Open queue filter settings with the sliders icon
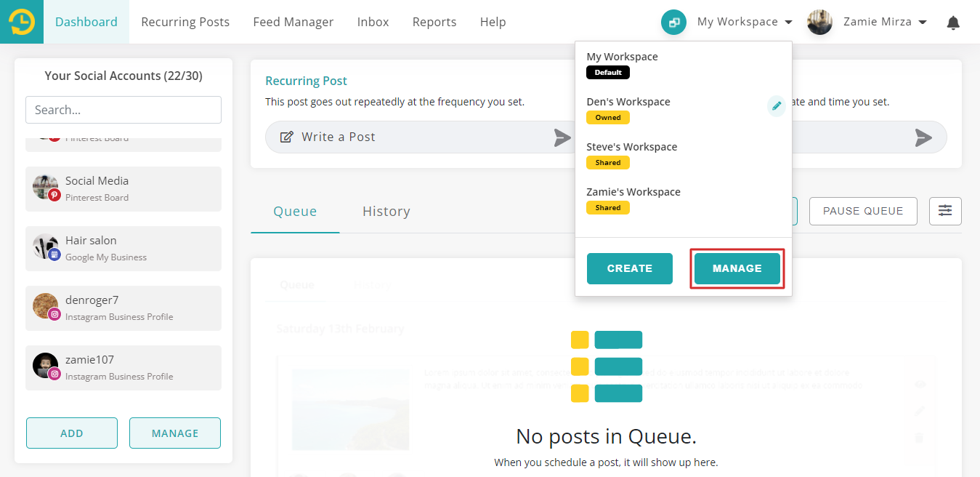Viewport: 980px width, 477px height. [x=945, y=210]
